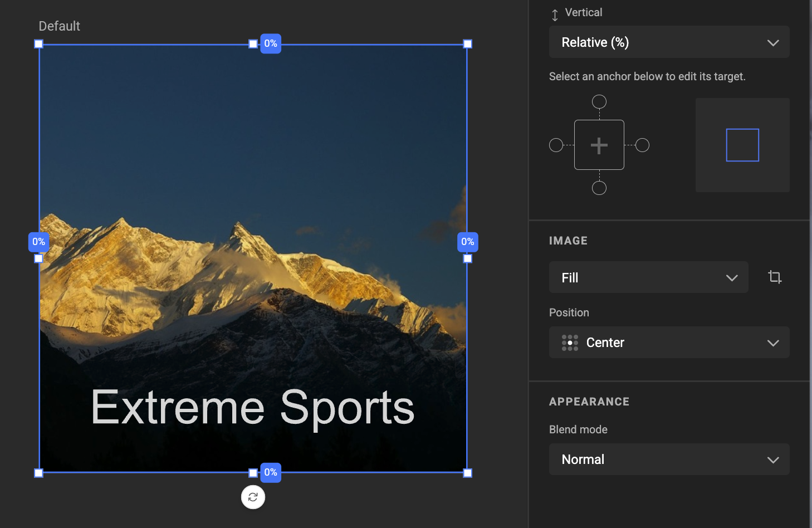Open the Blend mode Normal dropdown
Image resolution: width=812 pixels, height=528 pixels.
coord(669,459)
